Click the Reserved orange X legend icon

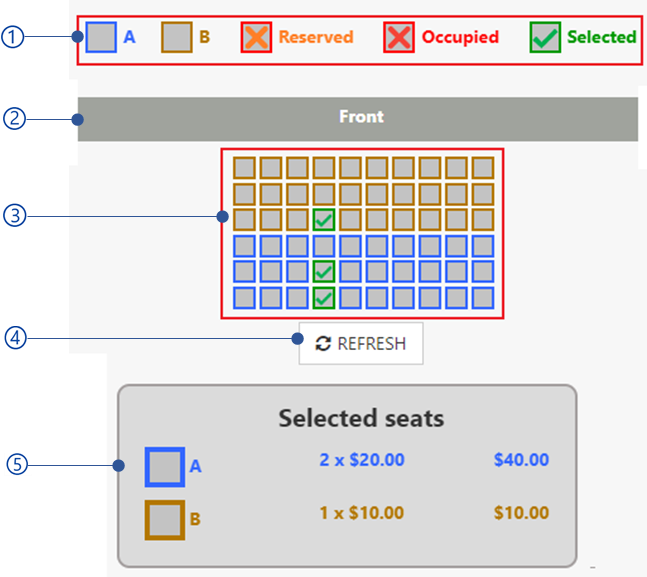(x=257, y=38)
